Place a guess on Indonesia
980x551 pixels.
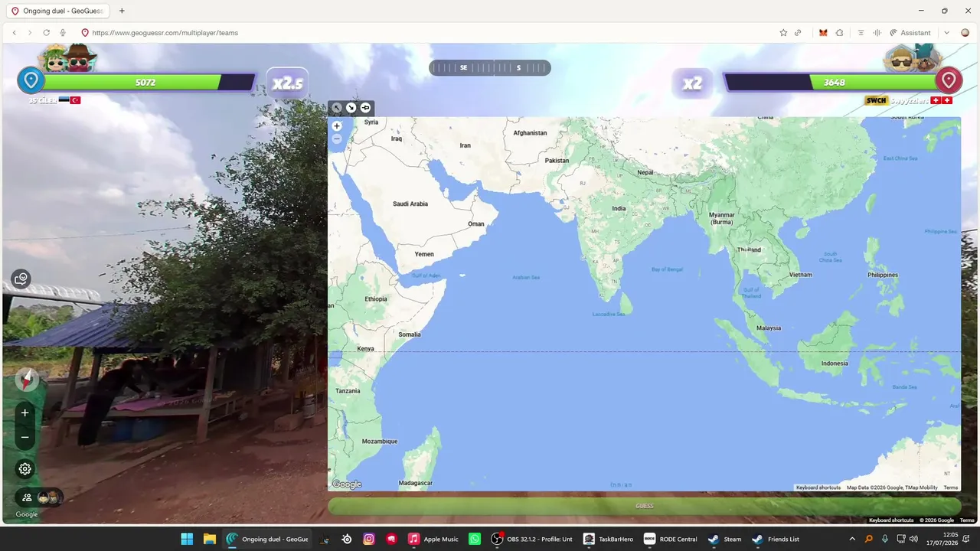click(x=834, y=364)
